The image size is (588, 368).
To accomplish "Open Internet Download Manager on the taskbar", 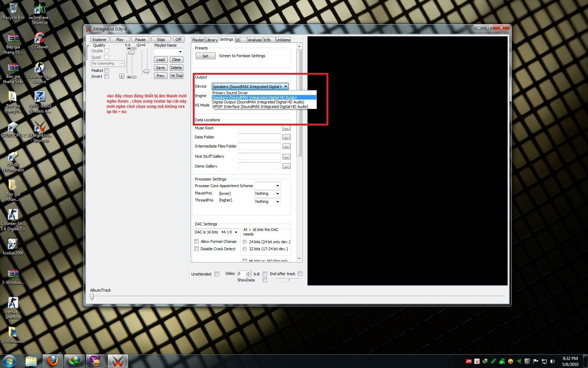I will [x=74, y=361].
